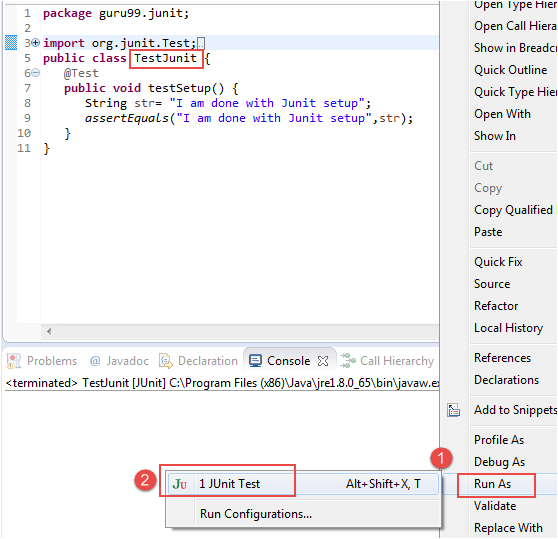Choose Run As in context menu
This screenshot has height=539, width=558.
click(x=493, y=484)
